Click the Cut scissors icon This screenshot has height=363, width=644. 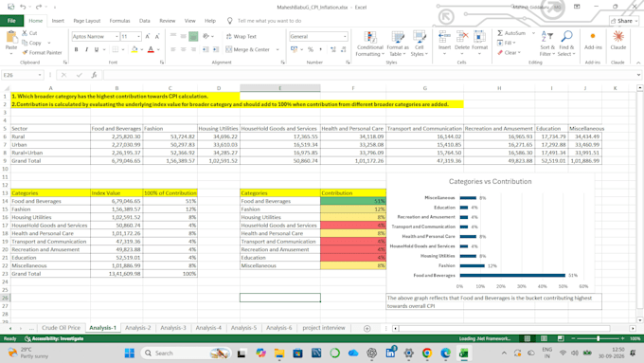[25, 33]
